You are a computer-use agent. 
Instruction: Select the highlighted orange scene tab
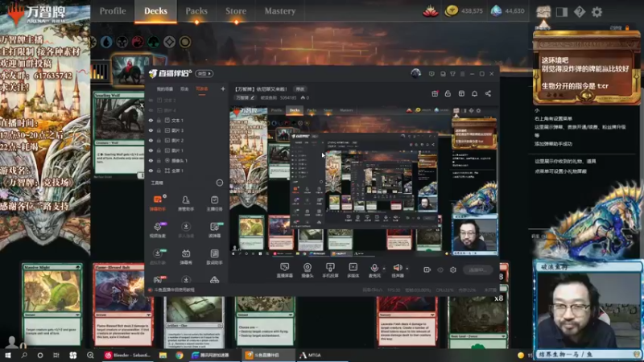point(202,88)
